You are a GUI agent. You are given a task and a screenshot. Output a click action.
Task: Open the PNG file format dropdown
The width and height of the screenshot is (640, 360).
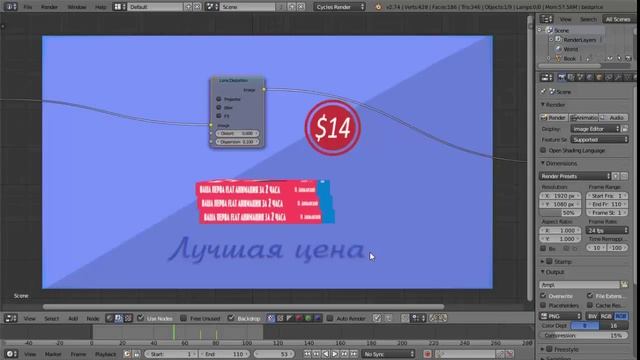561,316
